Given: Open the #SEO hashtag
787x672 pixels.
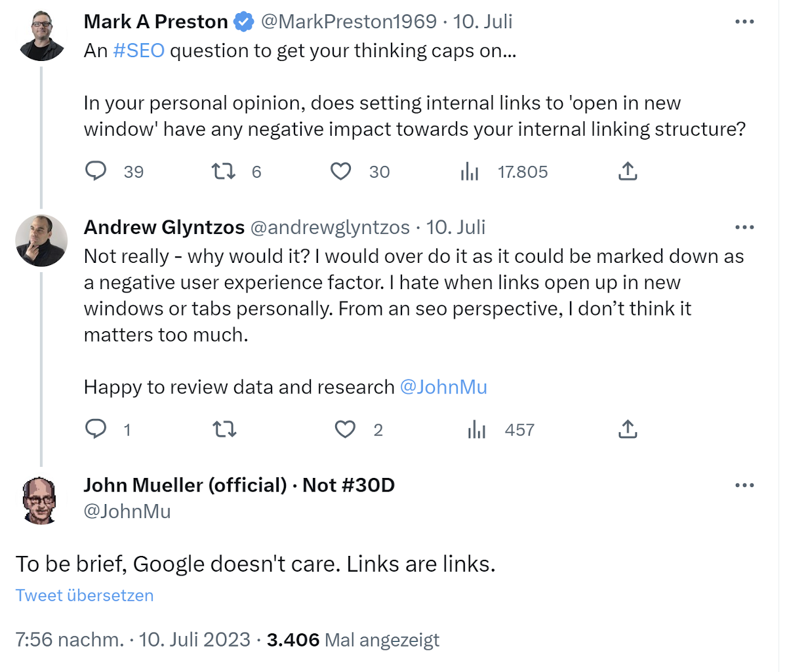Looking at the screenshot, I should pyautogui.click(x=138, y=50).
